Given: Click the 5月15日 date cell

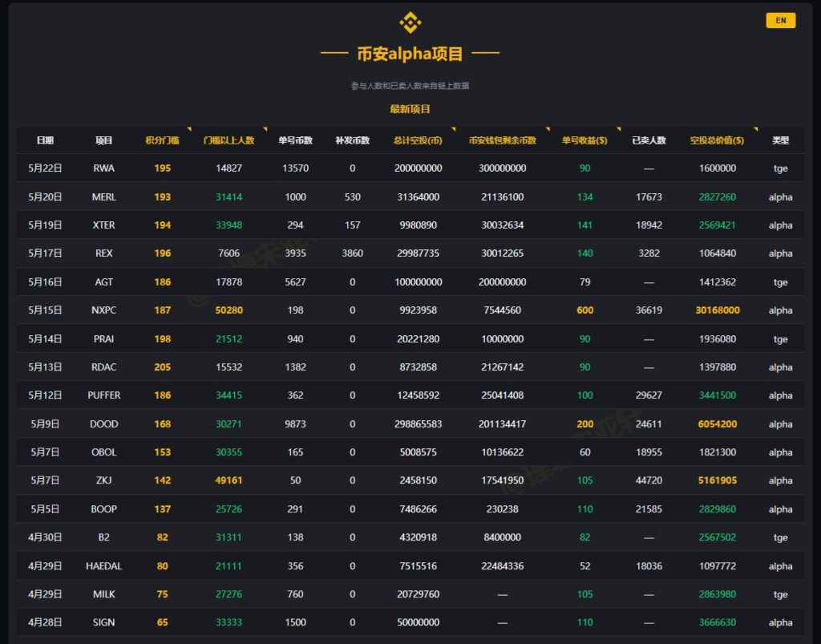Looking at the screenshot, I should (x=45, y=310).
